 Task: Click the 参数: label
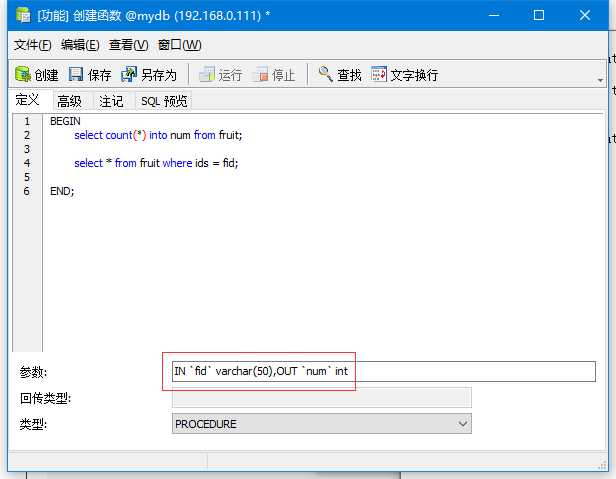click(x=33, y=372)
